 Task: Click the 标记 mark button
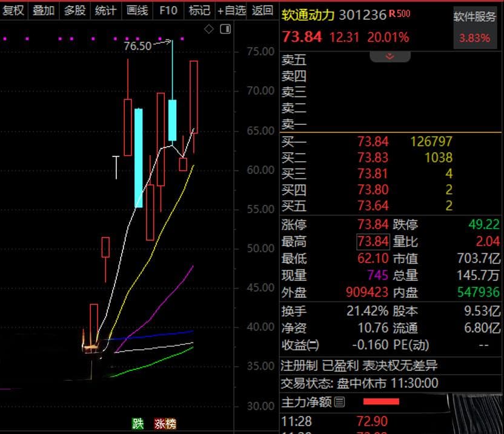click(199, 11)
